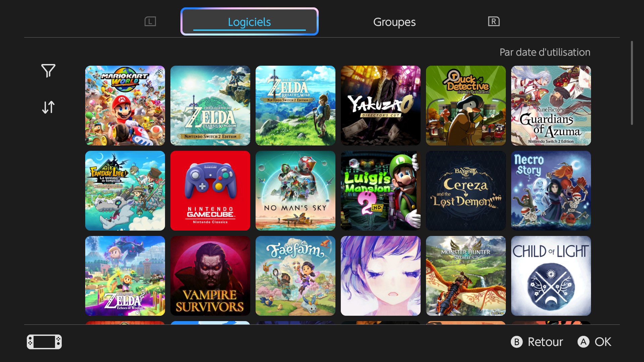Select Duck Detective game thumbnail
Image resolution: width=644 pixels, height=362 pixels.
tap(466, 106)
